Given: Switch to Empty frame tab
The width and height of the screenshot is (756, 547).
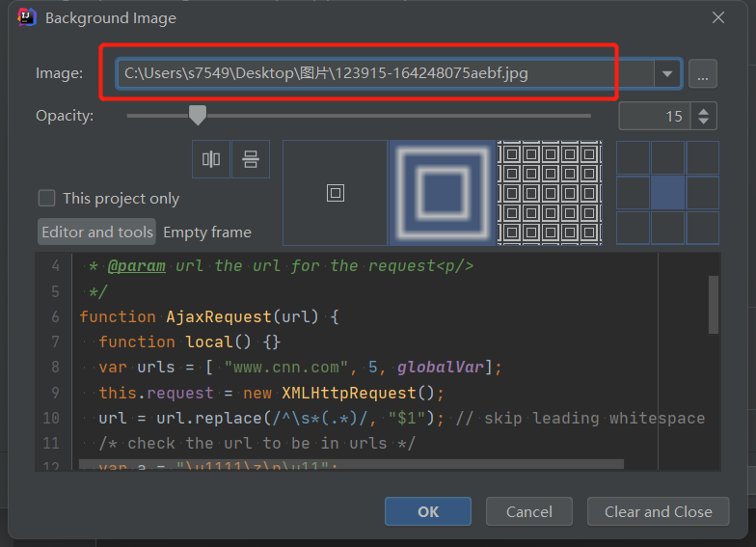Looking at the screenshot, I should [x=207, y=232].
